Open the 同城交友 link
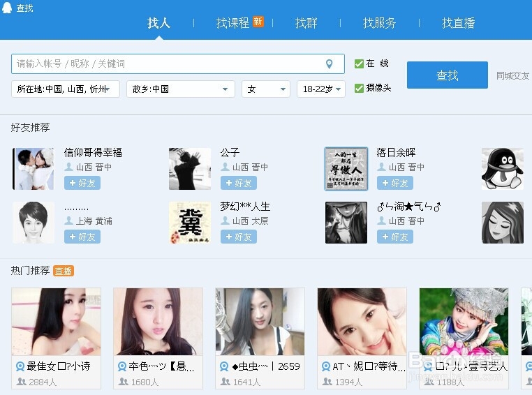This screenshot has width=532, height=395. (x=512, y=75)
